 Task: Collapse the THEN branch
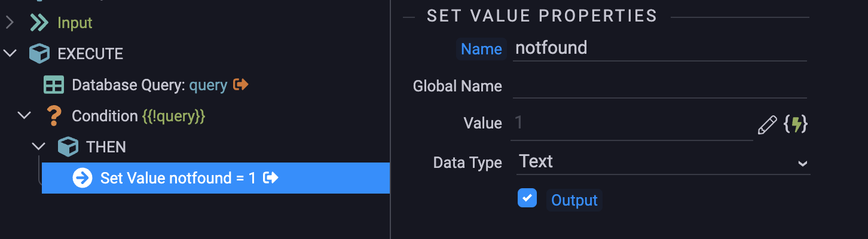point(39,146)
